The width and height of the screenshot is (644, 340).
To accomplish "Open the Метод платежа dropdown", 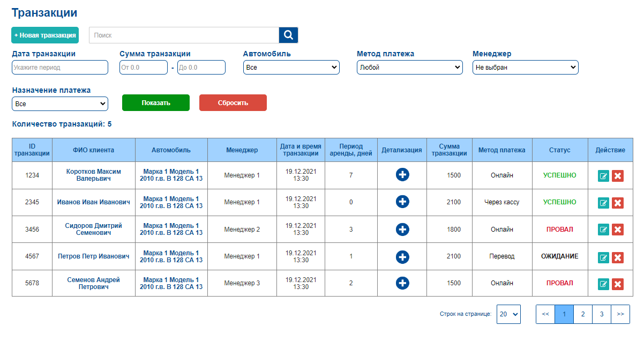I will (410, 68).
